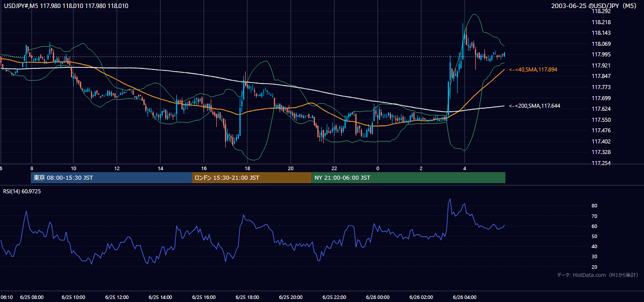The width and height of the screenshot is (644, 302).
Task: Click the 6/26 02:00 date label
Action: click(422, 297)
